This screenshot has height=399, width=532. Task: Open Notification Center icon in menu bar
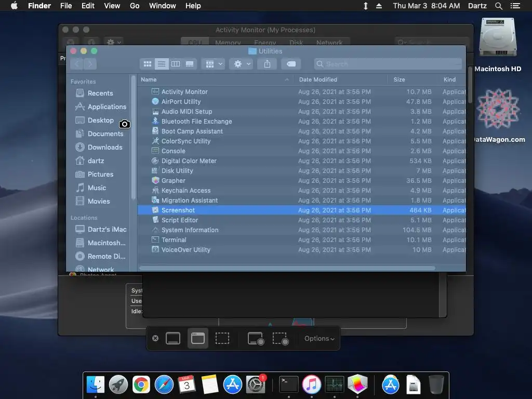[515, 6]
